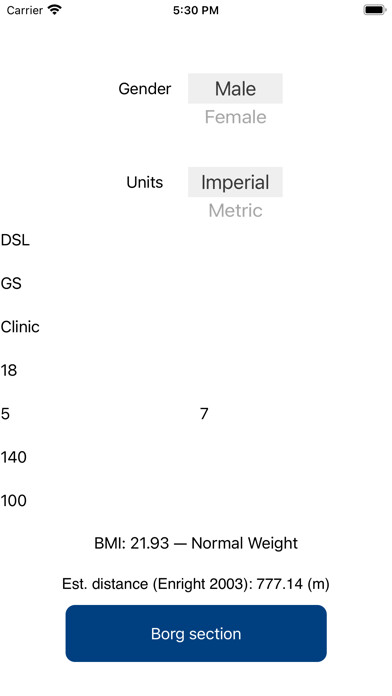Image resolution: width=392 pixels, height=696 pixels.
Task: Tap the Borg section button
Action: pyautogui.click(x=196, y=633)
